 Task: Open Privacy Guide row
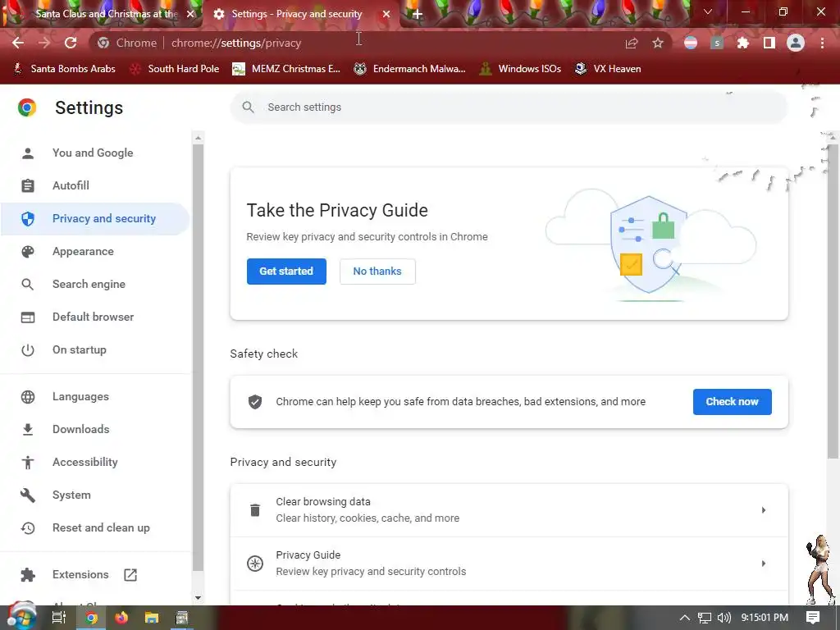coord(509,564)
